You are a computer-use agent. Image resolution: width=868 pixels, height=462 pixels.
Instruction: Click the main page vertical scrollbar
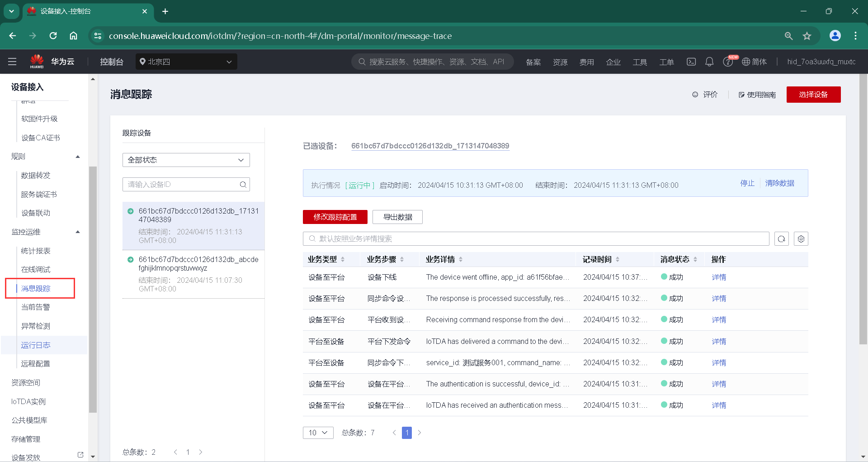tap(863, 208)
